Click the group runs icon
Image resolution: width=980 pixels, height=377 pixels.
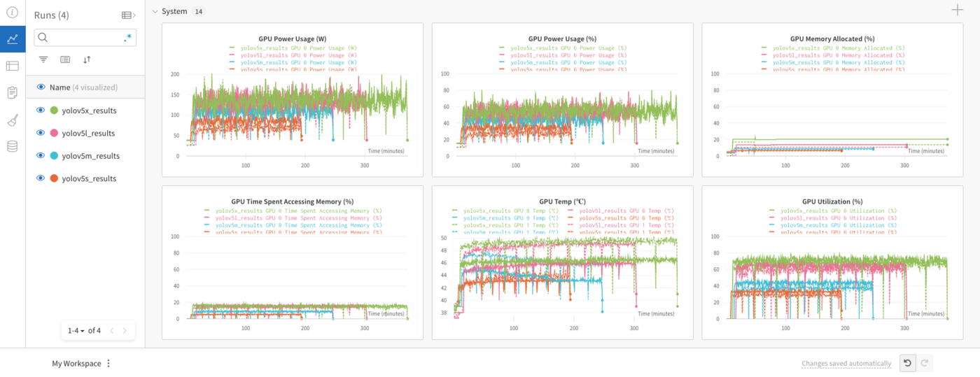[x=65, y=60]
